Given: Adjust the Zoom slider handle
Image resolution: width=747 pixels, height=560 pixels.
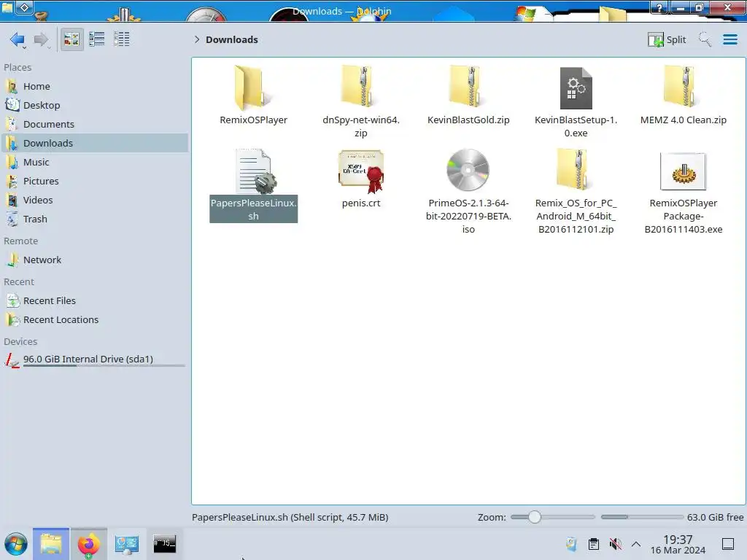Looking at the screenshot, I should point(535,517).
